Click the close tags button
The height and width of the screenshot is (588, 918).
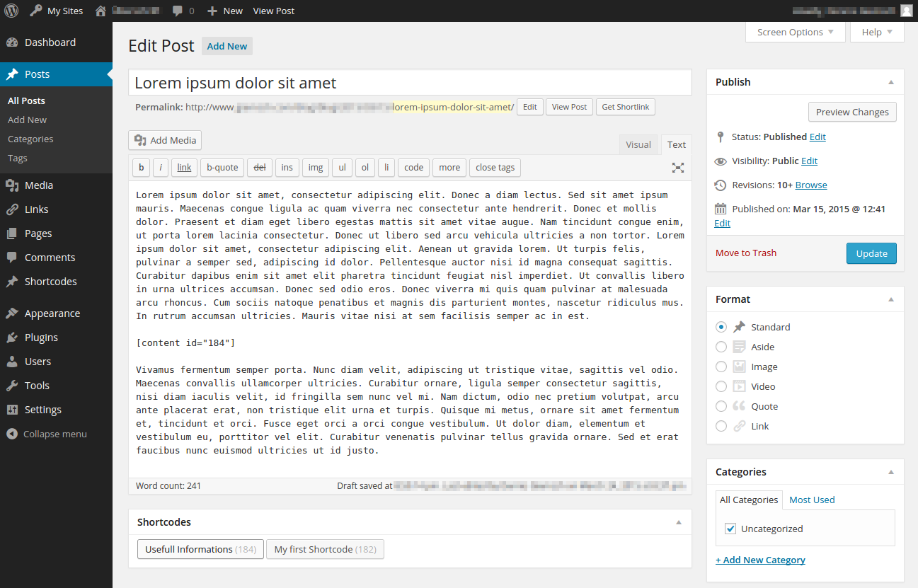click(495, 168)
